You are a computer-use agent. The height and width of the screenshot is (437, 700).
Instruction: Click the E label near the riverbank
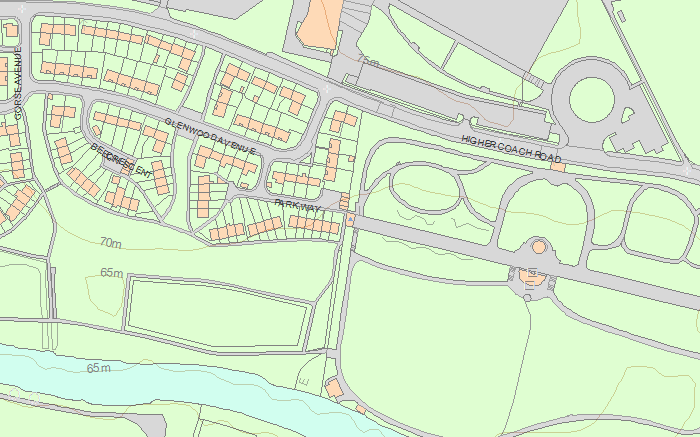tap(305, 382)
